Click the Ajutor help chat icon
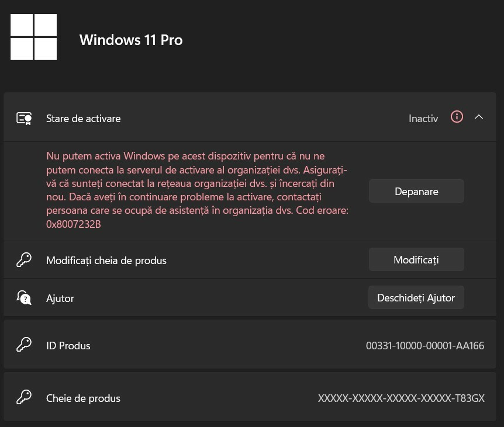Image resolution: width=504 pixels, height=427 pixels. click(x=24, y=298)
